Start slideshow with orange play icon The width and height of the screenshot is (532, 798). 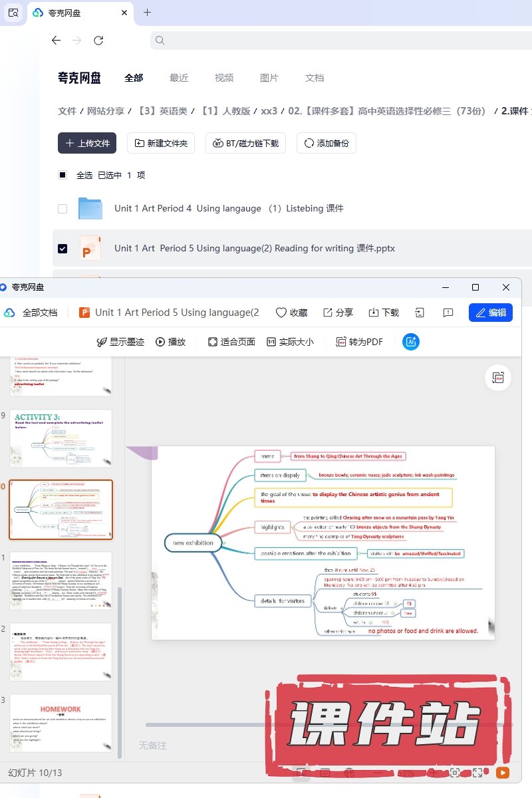pos(502,772)
